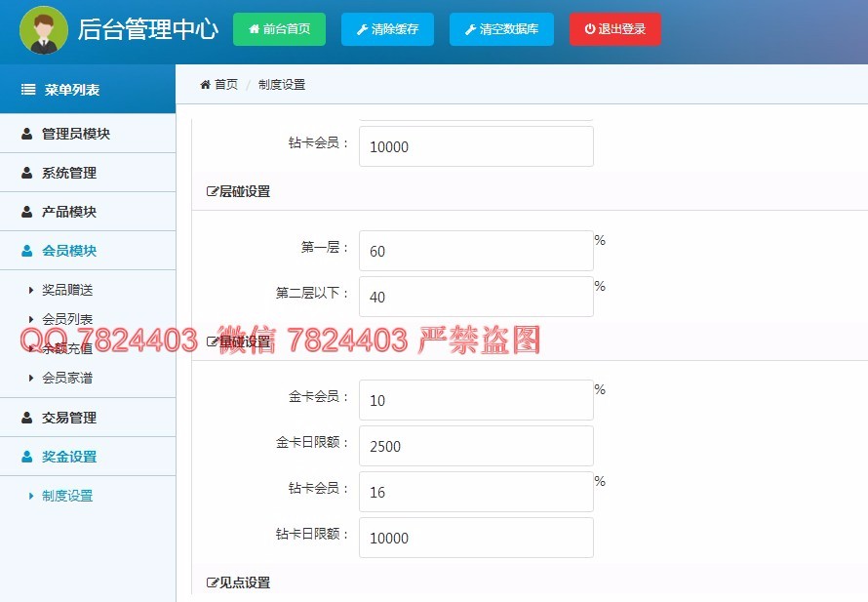Click the user icon beside 产品模块
Screen dimensions: 868x602
coord(26,212)
